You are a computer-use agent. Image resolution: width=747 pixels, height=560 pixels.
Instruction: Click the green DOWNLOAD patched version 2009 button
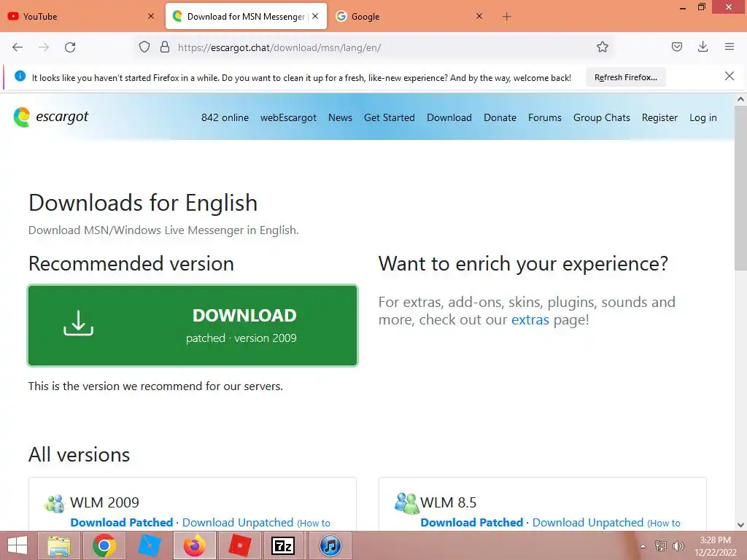[193, 326]
